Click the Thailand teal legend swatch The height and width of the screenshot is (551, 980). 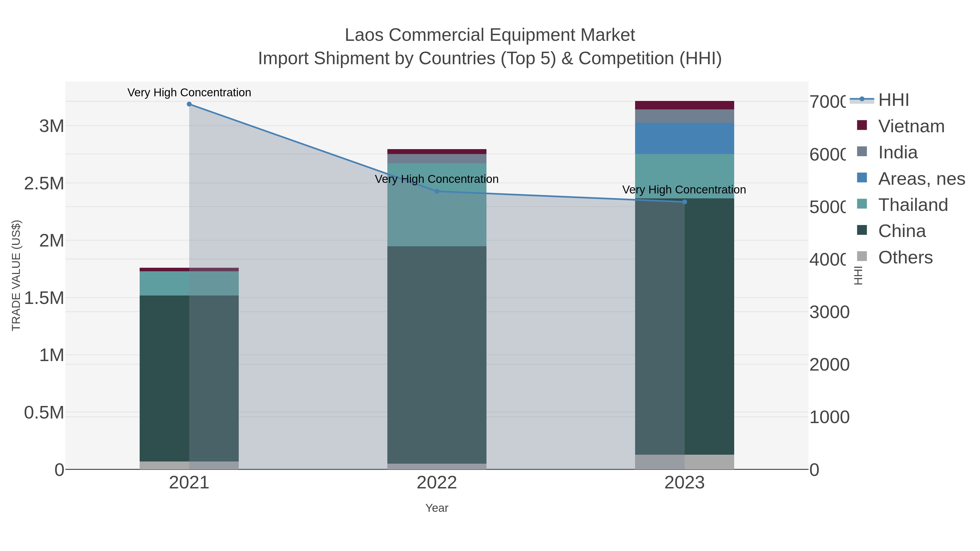(862, 204)
